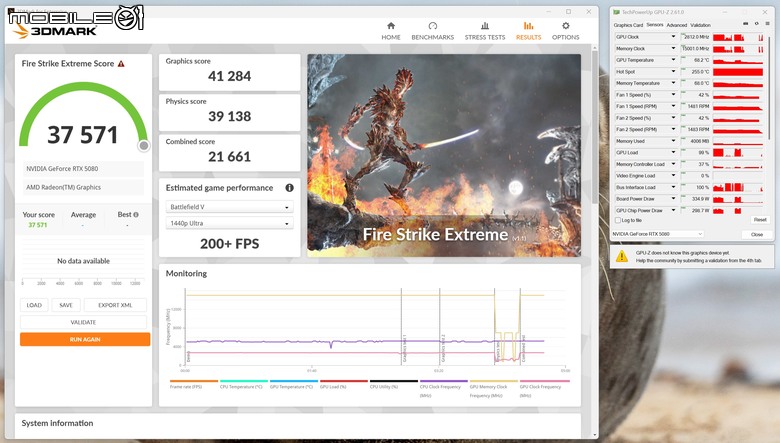Expand the Fan 1 Speed (RPM) dropdown
The width and height of the screenshot is (780, 443).
pos(673,106)
